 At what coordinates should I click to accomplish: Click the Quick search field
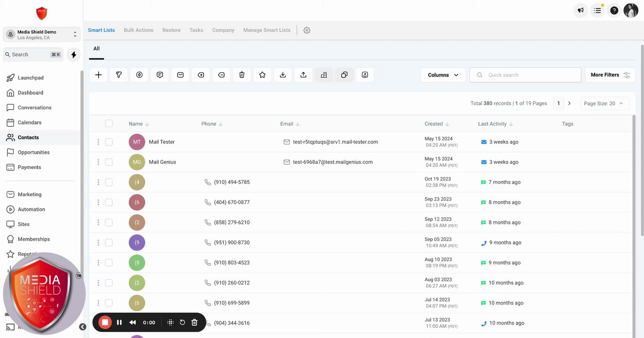526,75
